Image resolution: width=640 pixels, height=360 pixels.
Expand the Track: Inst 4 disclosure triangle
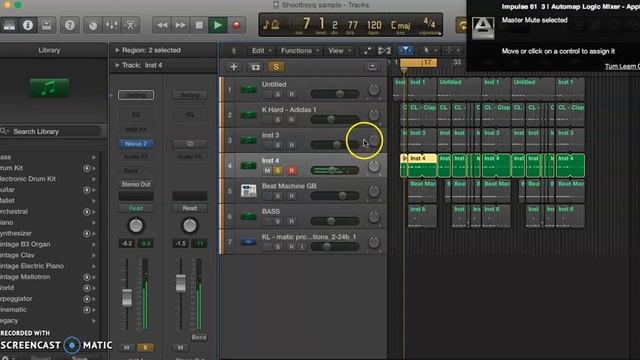[117, 65]
